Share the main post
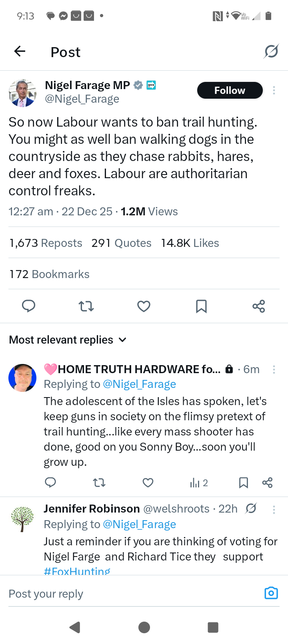Viewport: 288px width, 644px height. (259, 306)
